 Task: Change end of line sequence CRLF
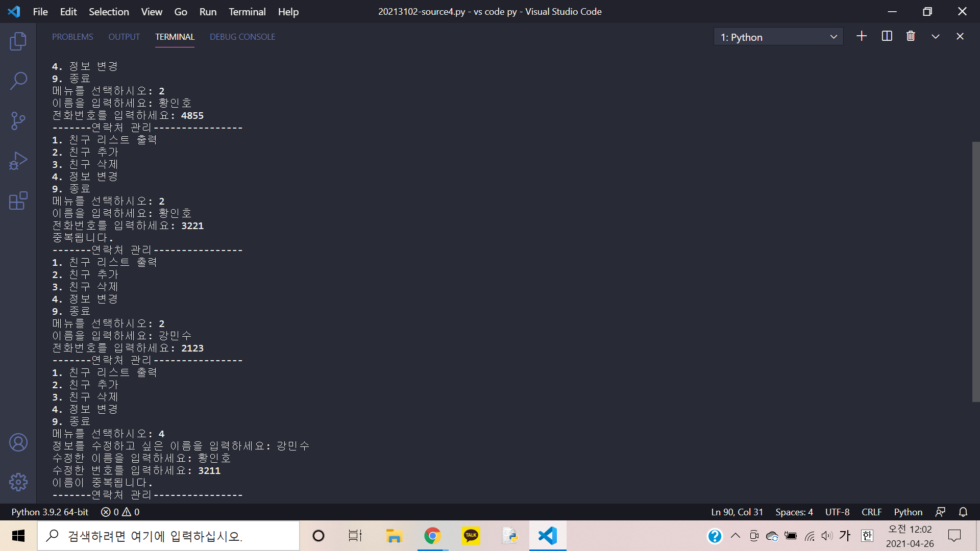[x=872, y=512]
